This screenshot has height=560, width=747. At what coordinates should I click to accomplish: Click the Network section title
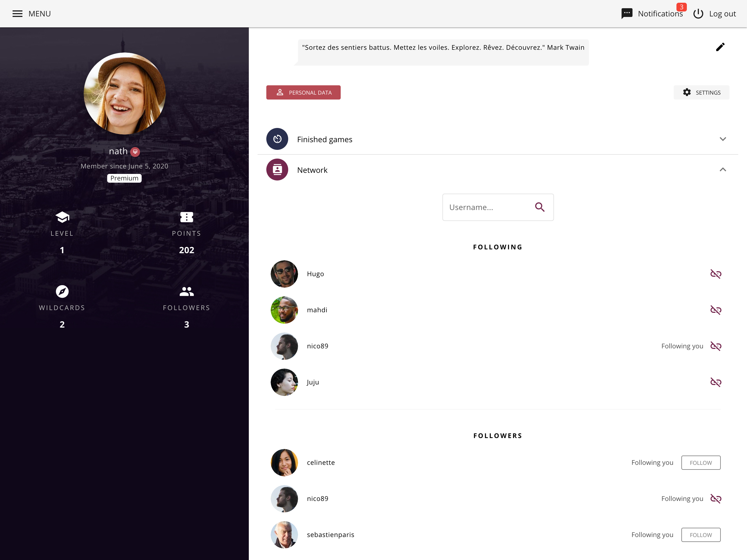click(312, 170)
